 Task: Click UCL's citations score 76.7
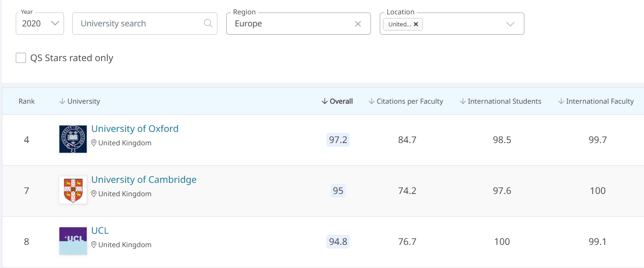[407, 242]
